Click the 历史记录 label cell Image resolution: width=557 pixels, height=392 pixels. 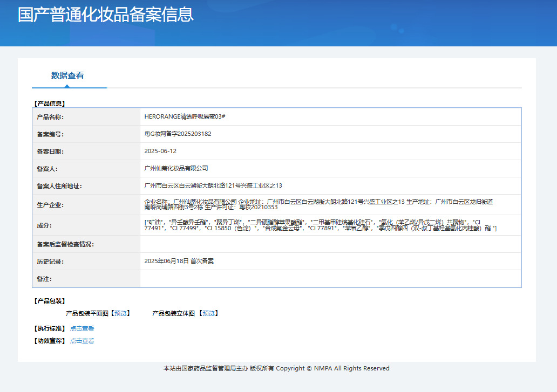[x=86, y=262]
